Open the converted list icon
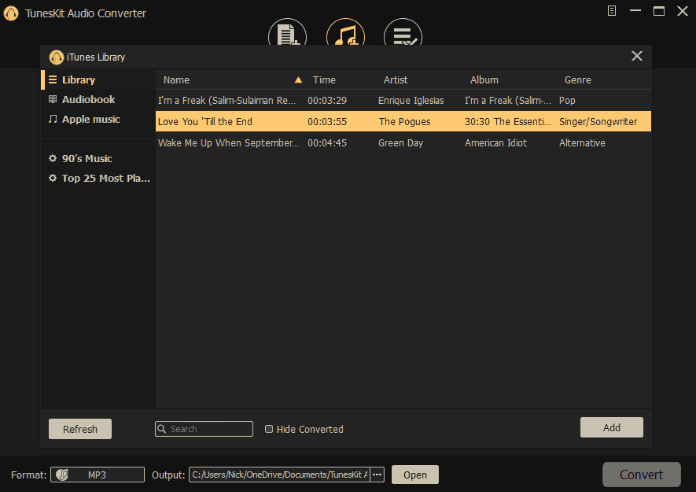 click(x=403, y=32)
